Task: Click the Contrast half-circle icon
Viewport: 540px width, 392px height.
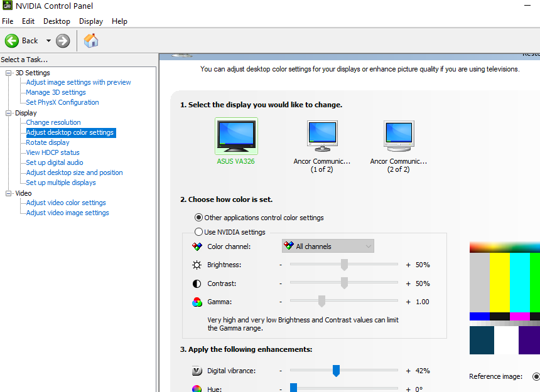Action: pyautogui.click(x=197, y=283)
